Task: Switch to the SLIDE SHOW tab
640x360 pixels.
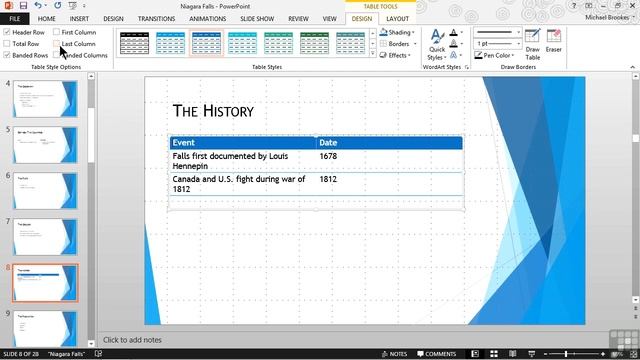Action: [257, 19]
